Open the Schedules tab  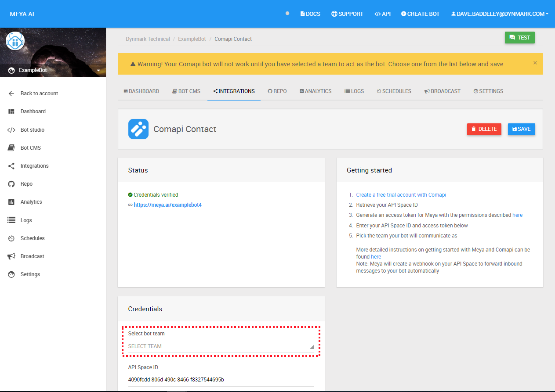click(x=394, y=91)
